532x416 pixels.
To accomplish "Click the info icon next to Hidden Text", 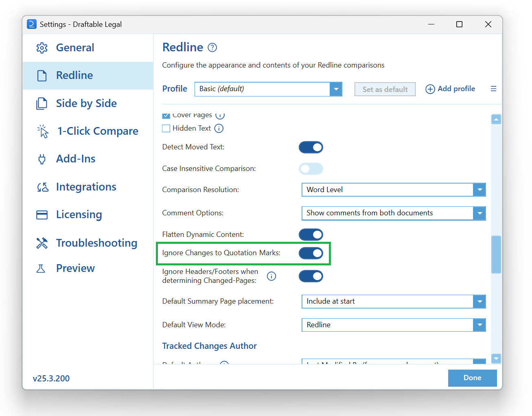I will pyautogui.click(x=219, y=129).
